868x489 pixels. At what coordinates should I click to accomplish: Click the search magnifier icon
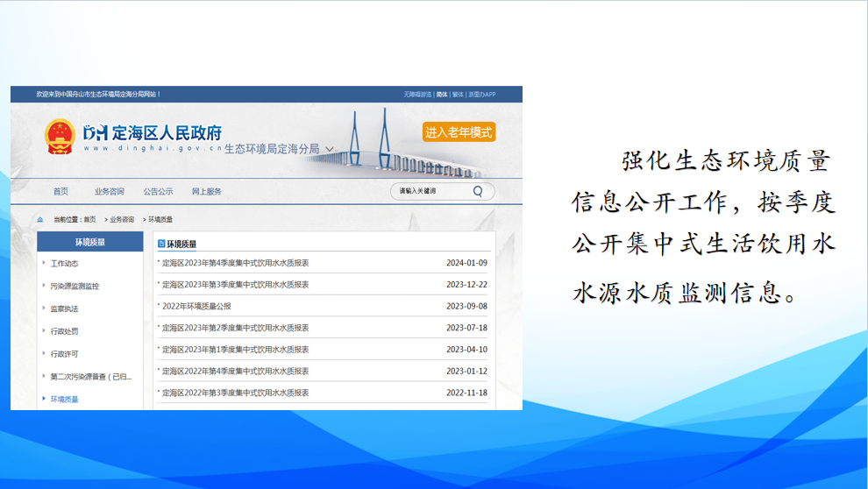(x=478, y=191)
